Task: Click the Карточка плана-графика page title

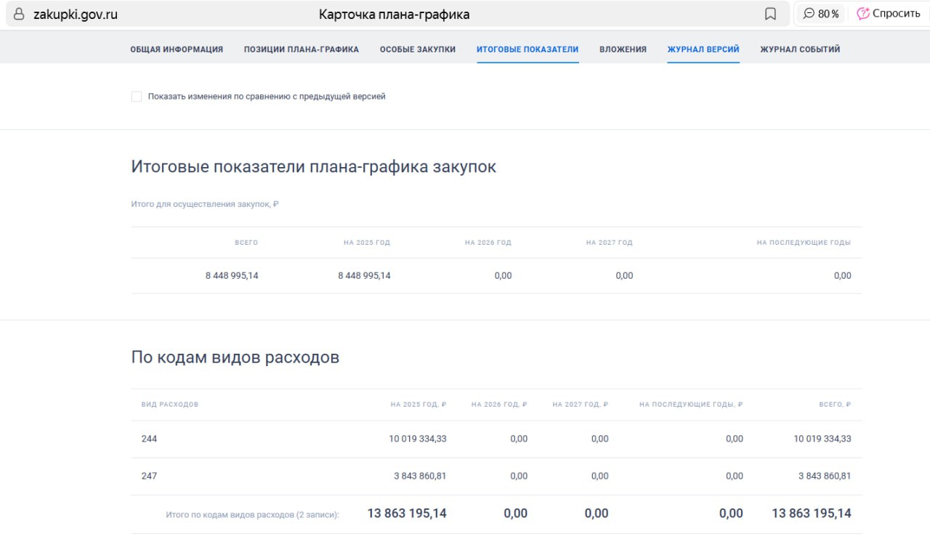Action: coord(394,15)
